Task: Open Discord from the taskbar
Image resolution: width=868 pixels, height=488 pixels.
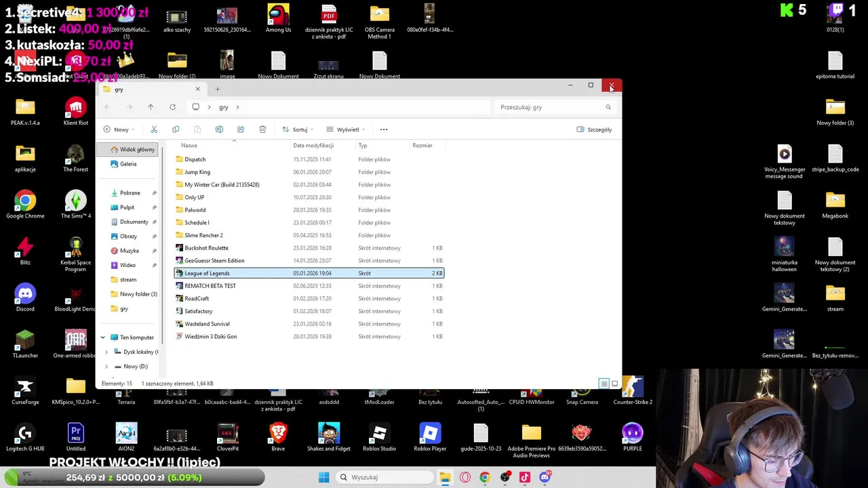Action: (545, 477)
